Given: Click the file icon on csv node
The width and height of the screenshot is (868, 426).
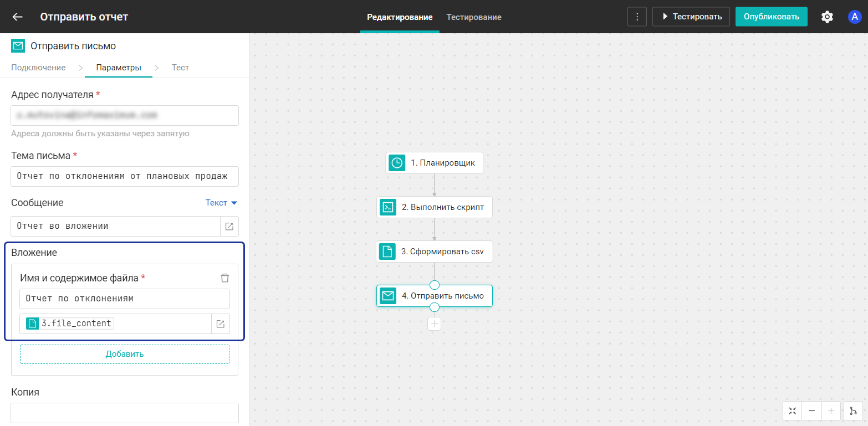Looking at the screenshot, I should pyautogui.click(x=387, y=252).
